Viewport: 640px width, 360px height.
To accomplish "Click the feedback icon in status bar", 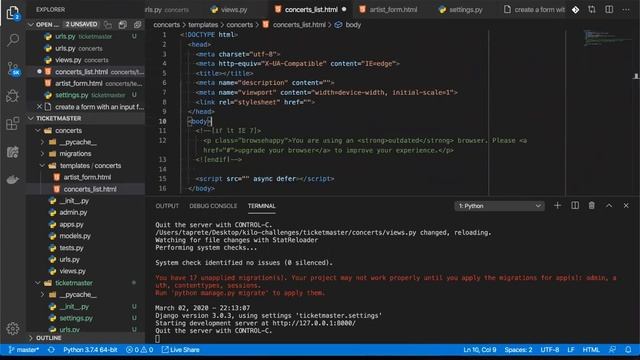I will pos(612,350).
